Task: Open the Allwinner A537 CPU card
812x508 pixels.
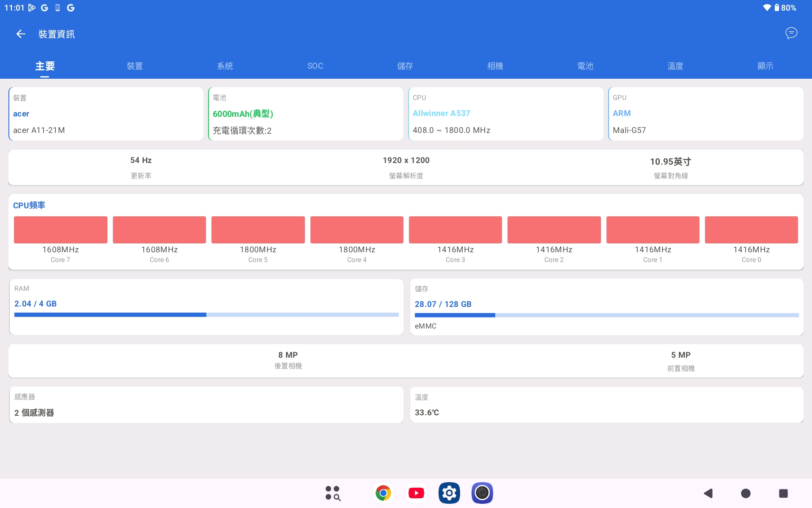Action: (x=505, y=114)
